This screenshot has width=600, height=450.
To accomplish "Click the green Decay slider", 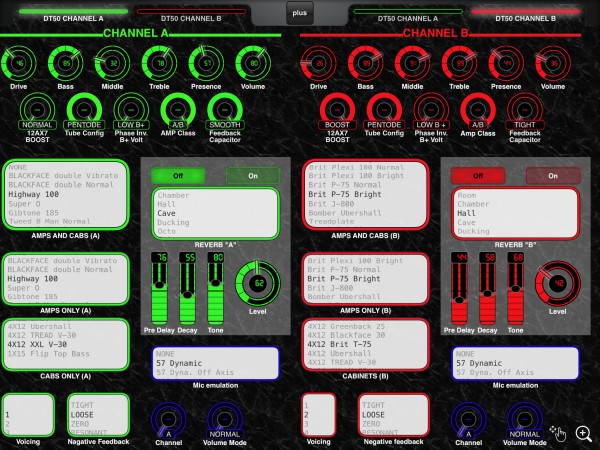I will click(188, 289).
